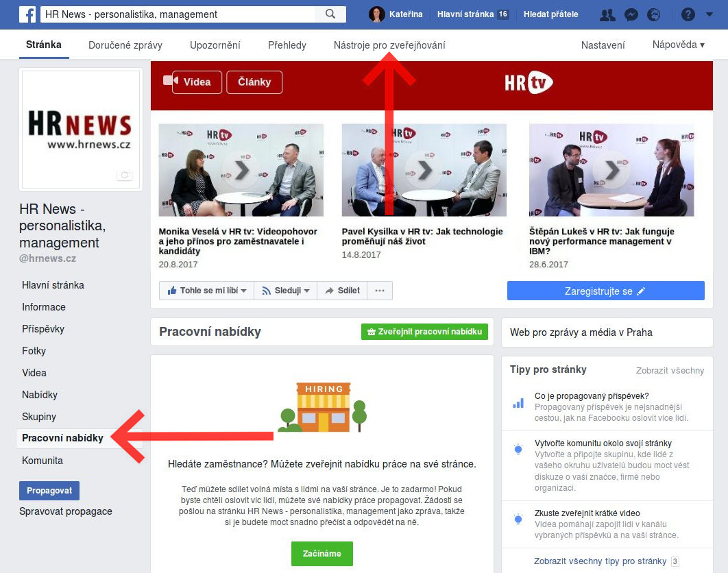The image size is (728, 573).
Task: Open "Vytvořte komunitu okolo svojí stránky" tip
Action: click(x=603, y=443)
